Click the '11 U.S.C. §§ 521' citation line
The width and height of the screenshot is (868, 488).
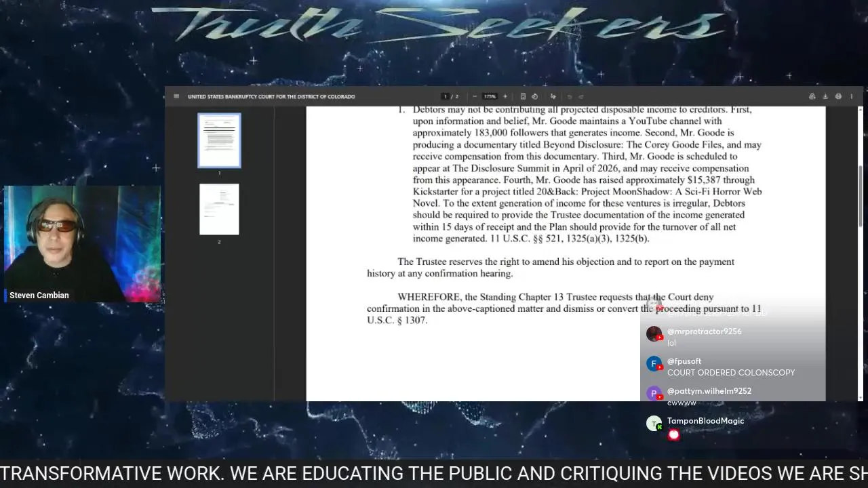tap(531, 239)
